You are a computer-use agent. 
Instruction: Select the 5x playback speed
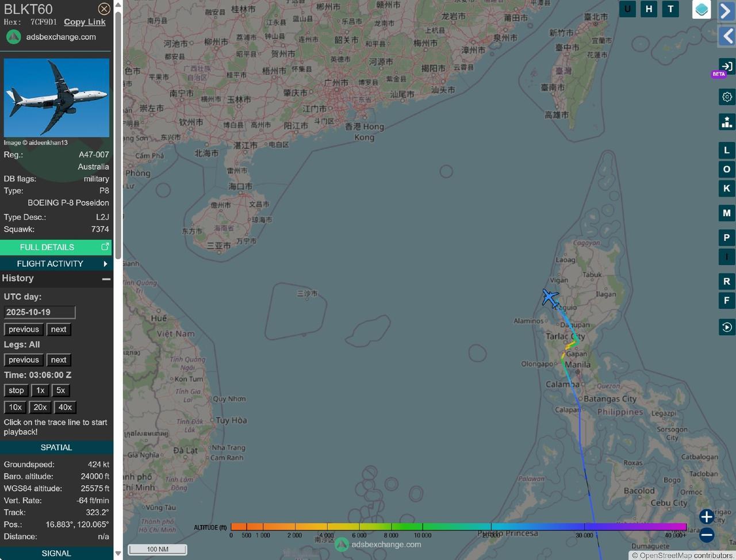click(x=60, y=390)
